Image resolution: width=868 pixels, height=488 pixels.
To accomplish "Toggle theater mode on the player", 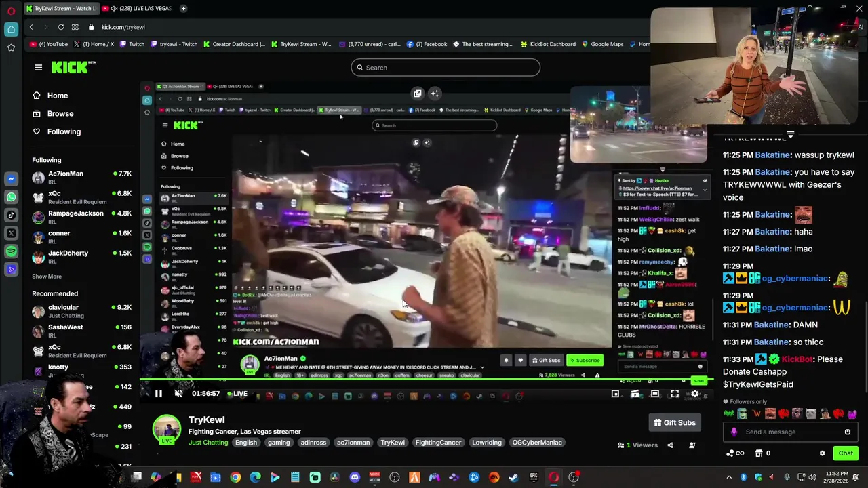I will tap(655, 394).
